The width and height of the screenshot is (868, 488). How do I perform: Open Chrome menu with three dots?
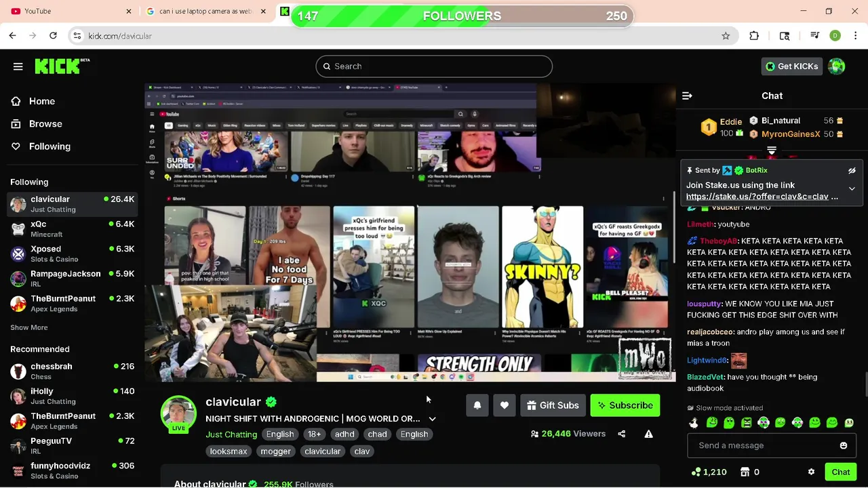[856, 36]
